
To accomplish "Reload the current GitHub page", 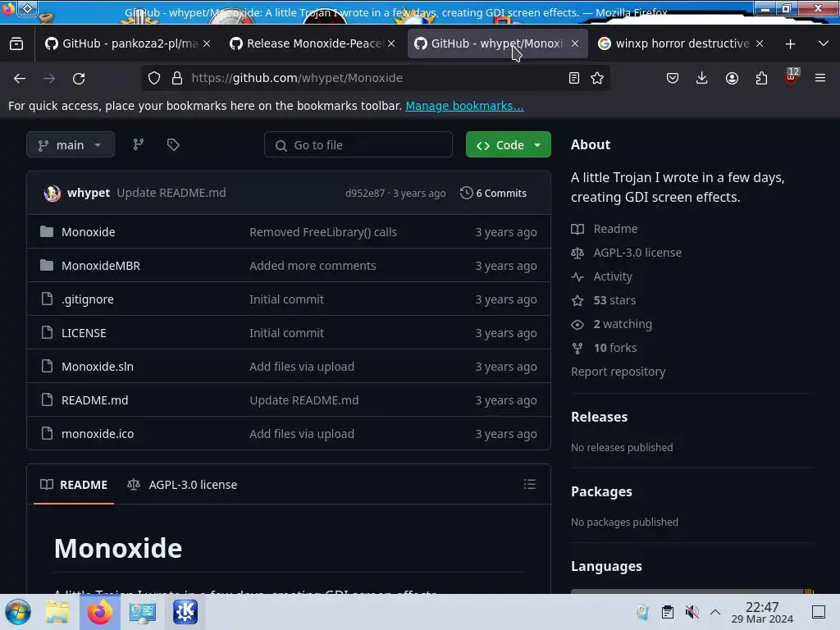I will click(79, 78).
